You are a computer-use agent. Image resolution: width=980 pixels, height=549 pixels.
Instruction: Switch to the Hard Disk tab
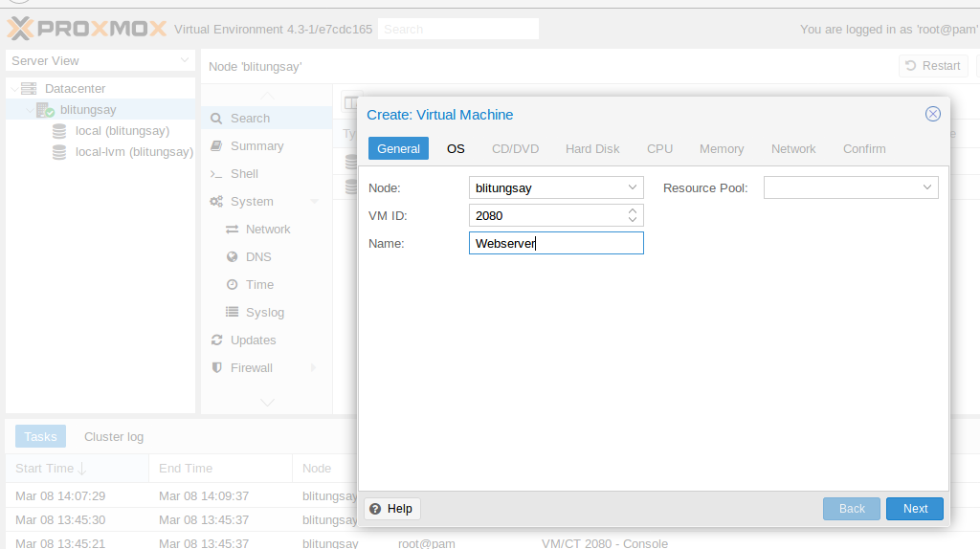point(592,148)
